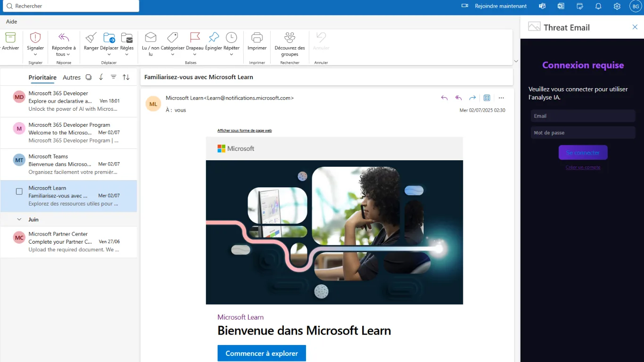The width and height of the screenshot is (644, 362).
Task: Open the Microsoft 365 Developer Program email
Action: (69, 132)
